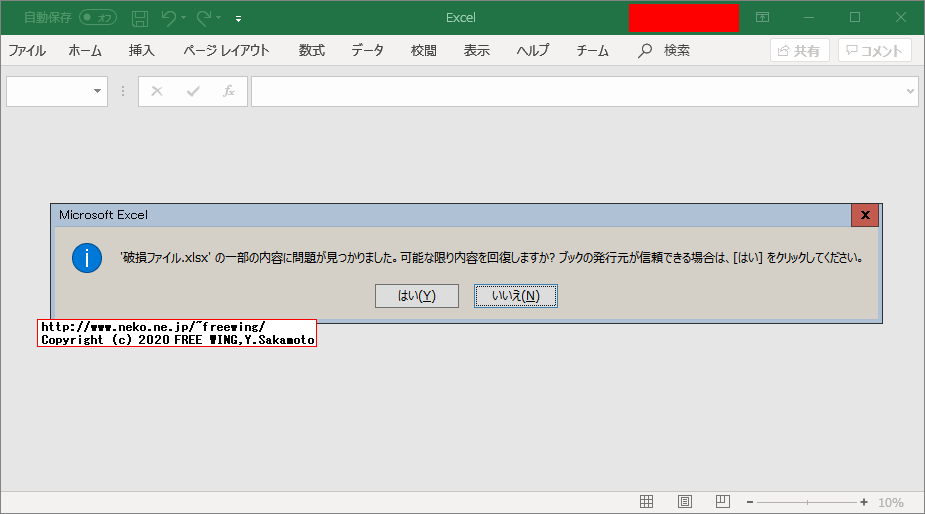The image size is (925, 514).
Task: Click the コメント comments button
Action: [875, 51]
